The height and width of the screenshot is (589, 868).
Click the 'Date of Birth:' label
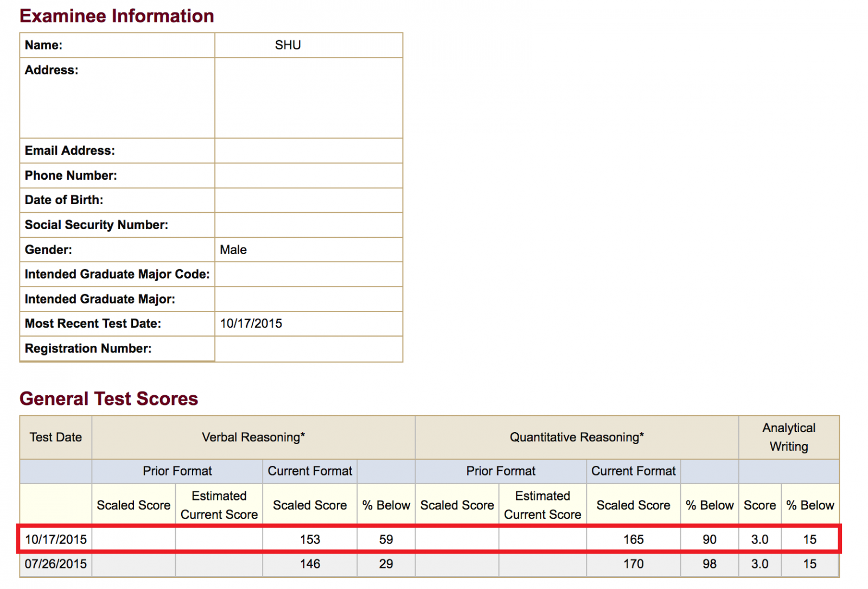pos(64,200)
